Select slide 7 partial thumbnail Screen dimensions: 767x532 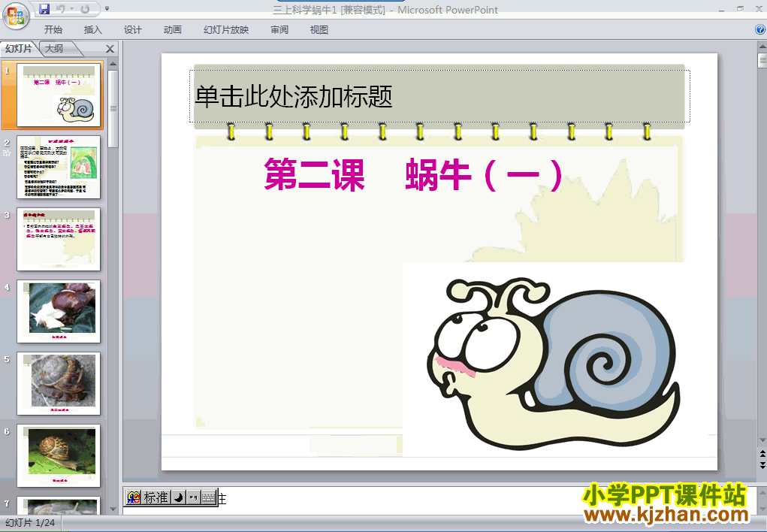click(59, 505)
